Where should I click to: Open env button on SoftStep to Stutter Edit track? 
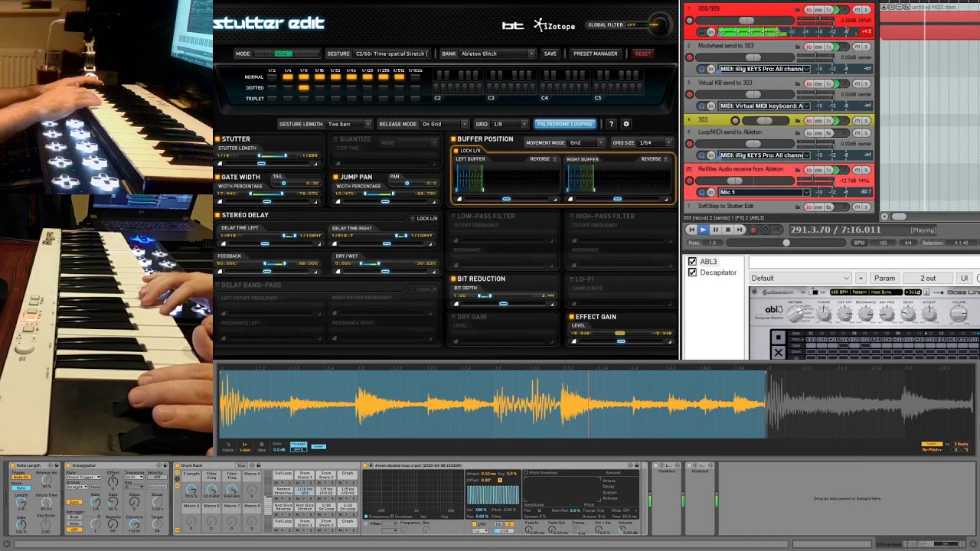tap(818, 206)
